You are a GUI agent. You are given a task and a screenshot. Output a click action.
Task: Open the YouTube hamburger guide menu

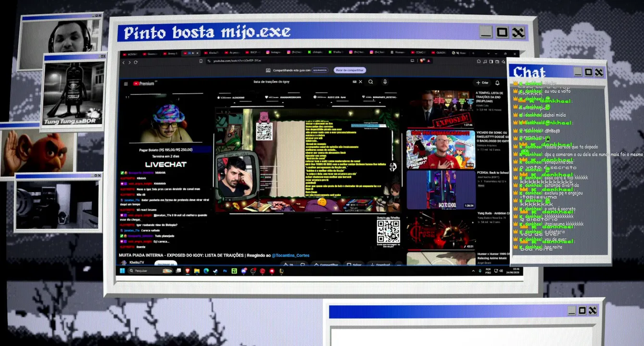point(126,84)
